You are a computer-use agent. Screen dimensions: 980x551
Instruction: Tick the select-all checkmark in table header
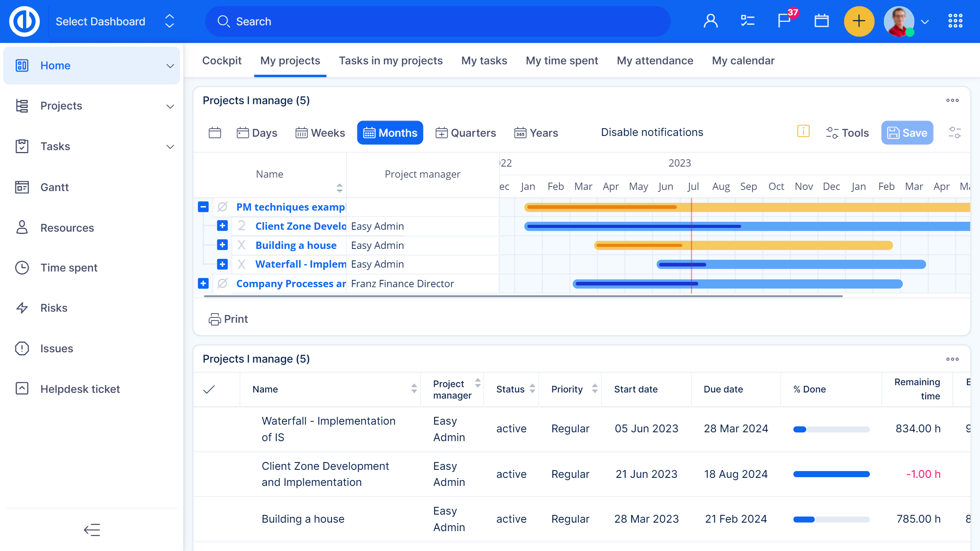(x=209, y=389)
